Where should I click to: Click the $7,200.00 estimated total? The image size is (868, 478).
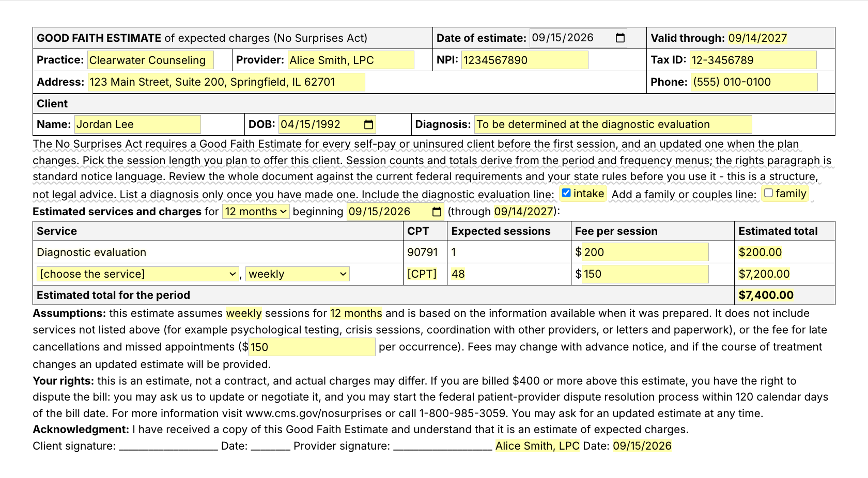(764, 274)
